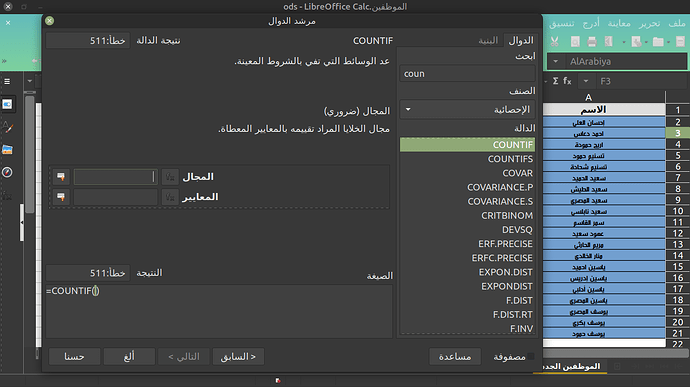Viewport: 690px width, 387px height.
Task: Click the function search field containing coun
Action: [467, 74]
